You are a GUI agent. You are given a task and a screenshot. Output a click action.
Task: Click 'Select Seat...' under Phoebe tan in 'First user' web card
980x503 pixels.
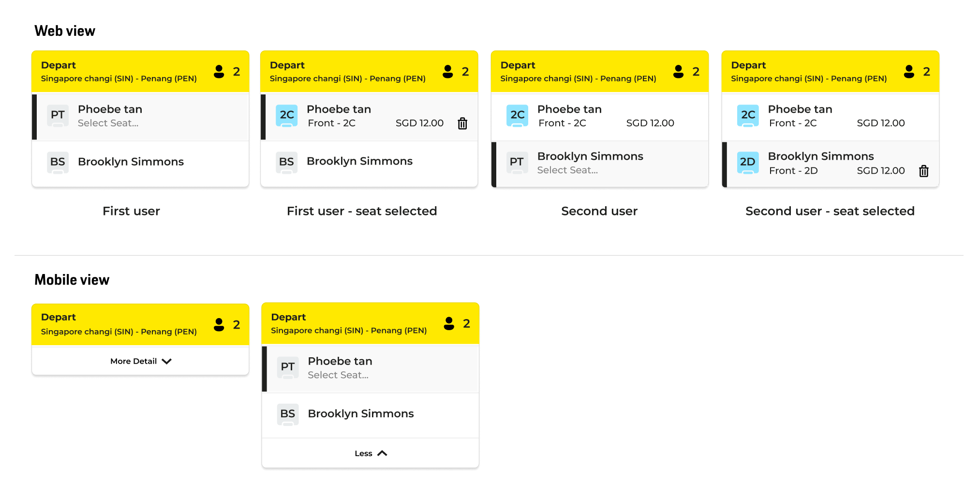(108, 123)
